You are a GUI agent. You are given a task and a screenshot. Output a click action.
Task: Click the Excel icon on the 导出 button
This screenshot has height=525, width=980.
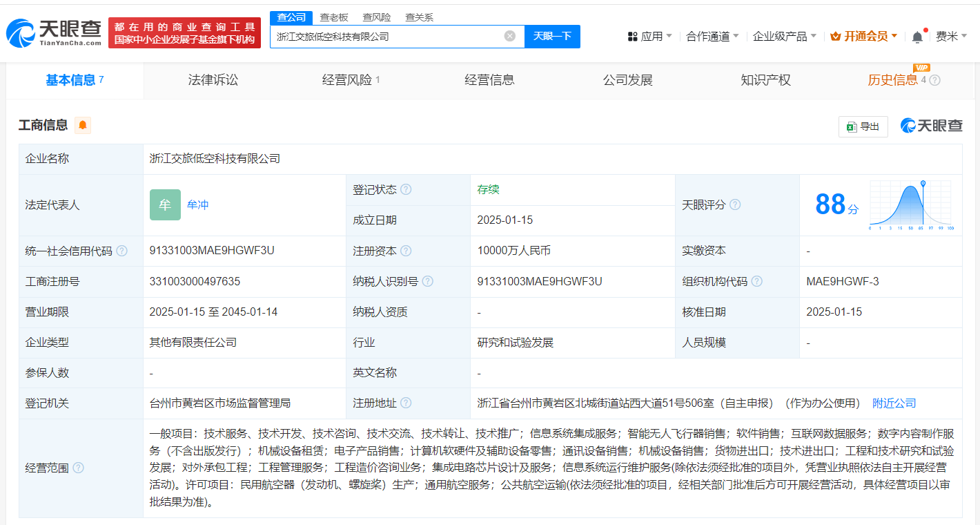pos(852,126)
